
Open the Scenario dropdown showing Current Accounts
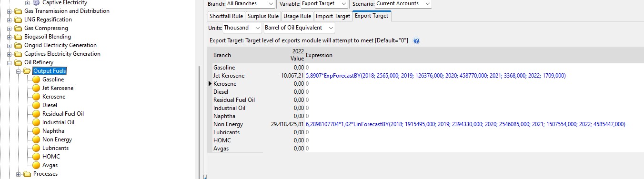(402, 4)
